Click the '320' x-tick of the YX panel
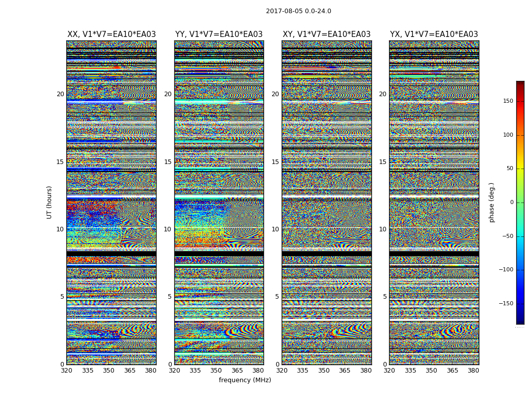This screenshot has width=532, height=405. point(389,371)
